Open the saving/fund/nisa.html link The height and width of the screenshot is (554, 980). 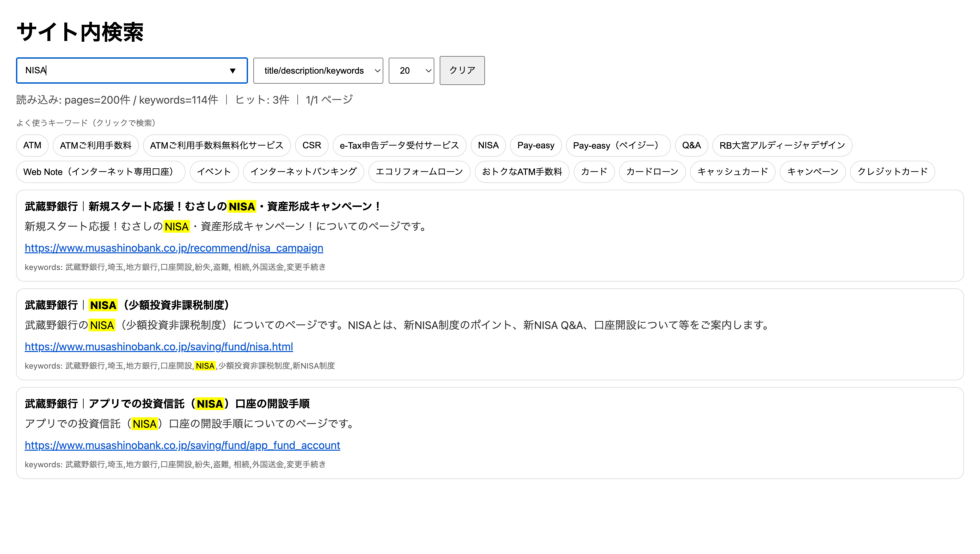(158, 347)
